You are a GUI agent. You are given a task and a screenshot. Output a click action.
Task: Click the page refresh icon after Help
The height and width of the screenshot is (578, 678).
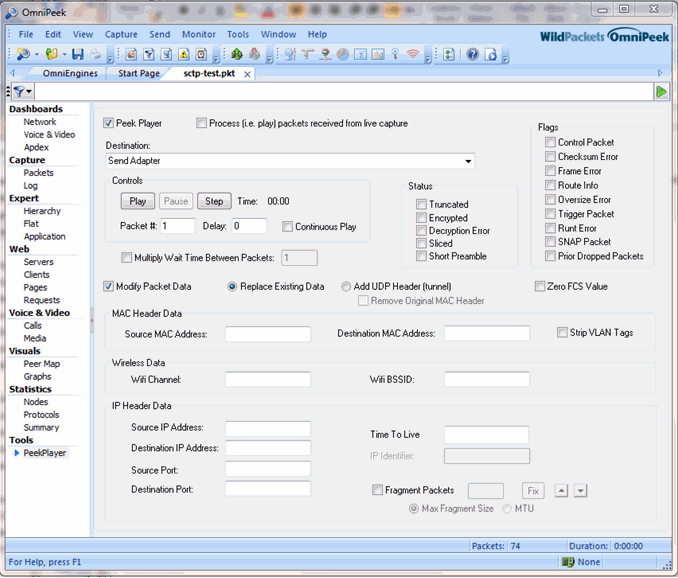coord(491,54)
